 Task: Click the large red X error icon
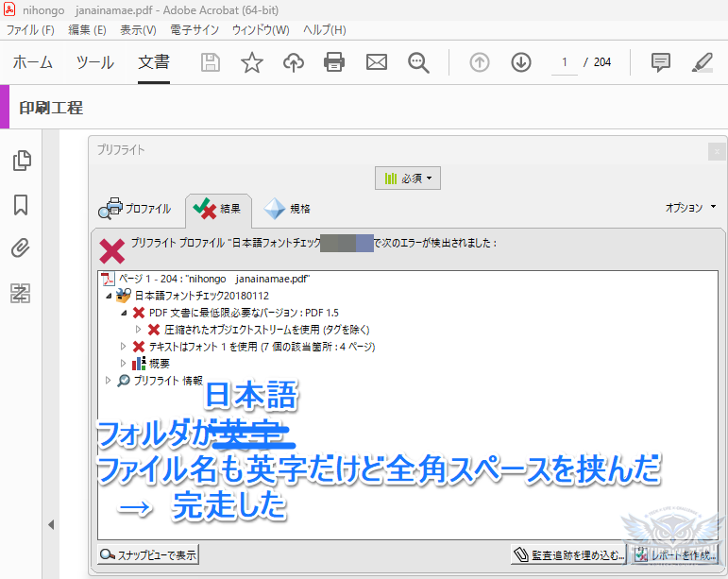click(112, 250)
